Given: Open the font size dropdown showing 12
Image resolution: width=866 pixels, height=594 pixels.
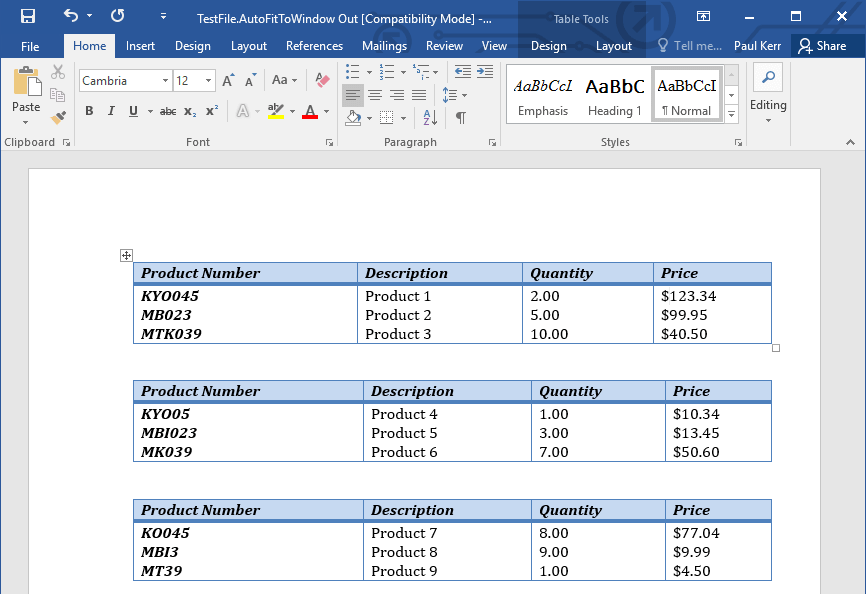Looking at the screenshot, I should (x=208, y=81).
